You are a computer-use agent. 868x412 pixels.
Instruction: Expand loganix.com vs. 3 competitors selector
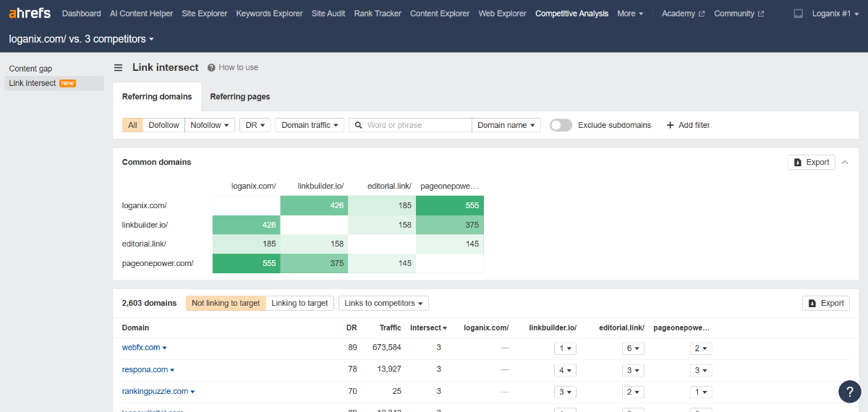[81, 39]
